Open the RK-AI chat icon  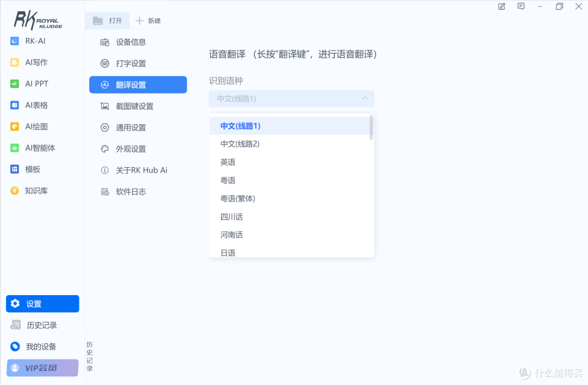tap(14, 41)
